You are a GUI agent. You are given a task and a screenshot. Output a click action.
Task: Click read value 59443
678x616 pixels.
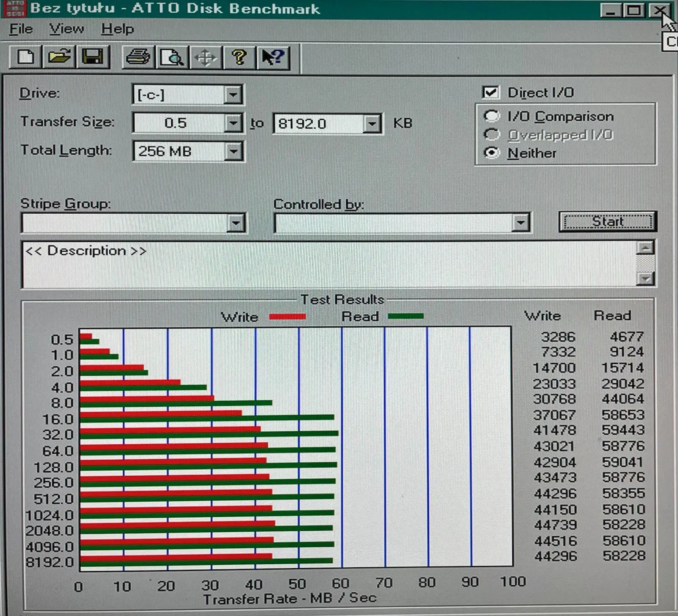(x=623, y=430)
